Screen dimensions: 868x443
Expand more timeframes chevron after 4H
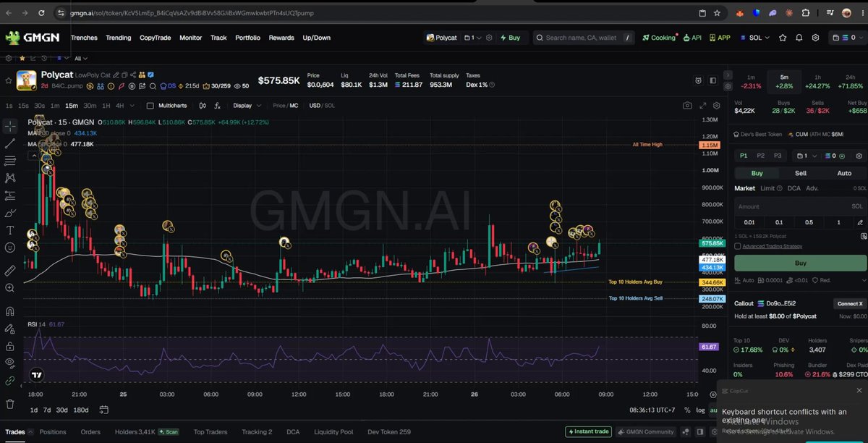point(133,106)
